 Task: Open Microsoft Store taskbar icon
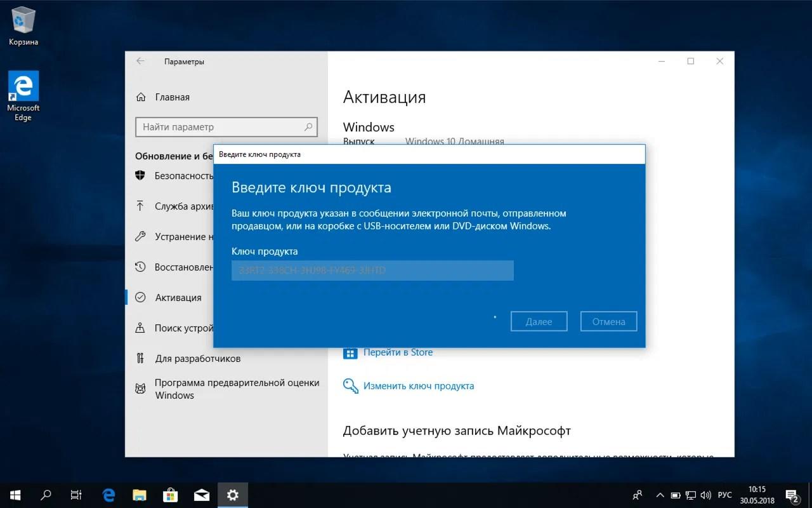(x=171, y=495)
